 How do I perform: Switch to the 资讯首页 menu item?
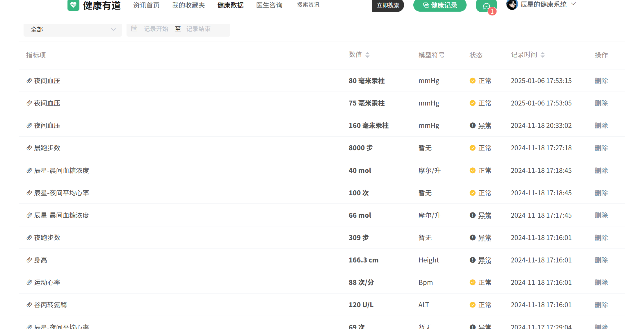pos(146,5)
